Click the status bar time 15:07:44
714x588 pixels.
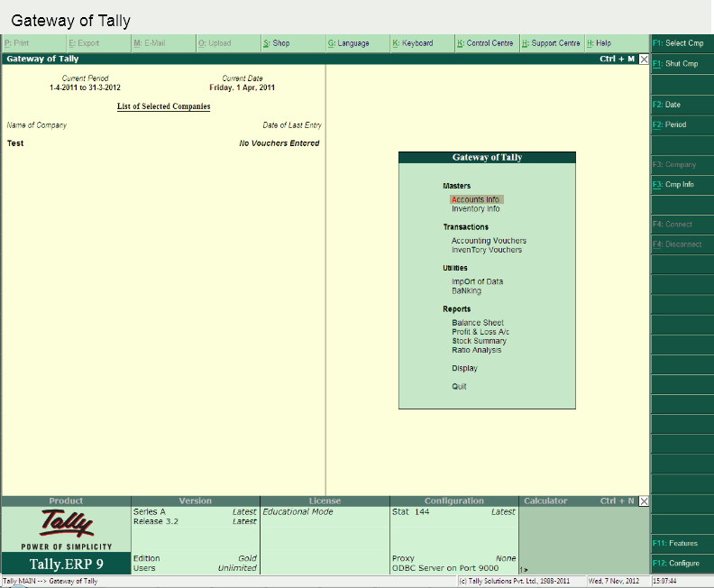pos(664,581)
